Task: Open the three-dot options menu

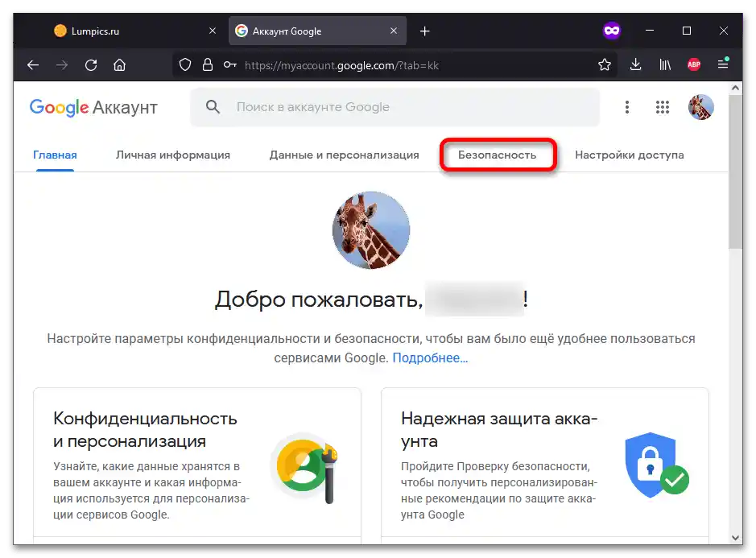Action: [x=627, y=107]
